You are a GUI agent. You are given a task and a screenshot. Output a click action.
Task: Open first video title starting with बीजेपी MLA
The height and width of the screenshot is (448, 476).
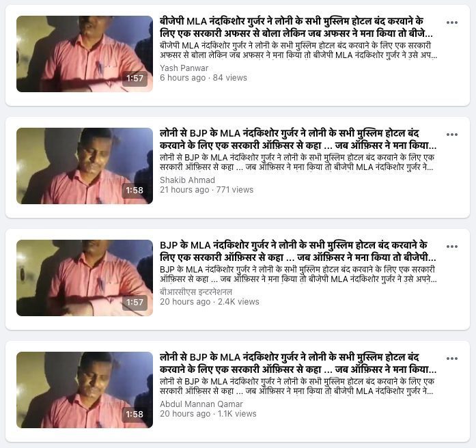click(x=296, y=27)
